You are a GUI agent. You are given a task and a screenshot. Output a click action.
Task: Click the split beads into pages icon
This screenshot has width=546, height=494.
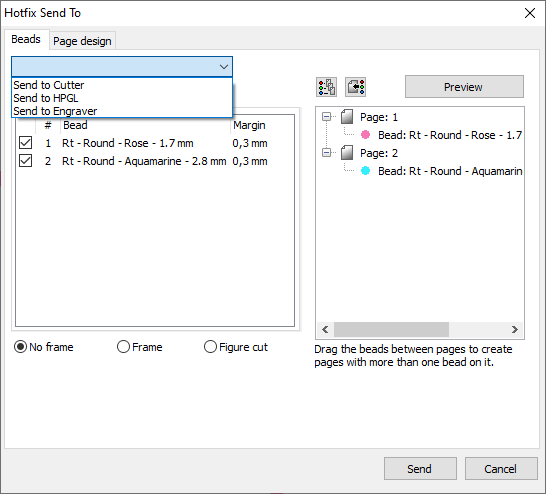326,87
